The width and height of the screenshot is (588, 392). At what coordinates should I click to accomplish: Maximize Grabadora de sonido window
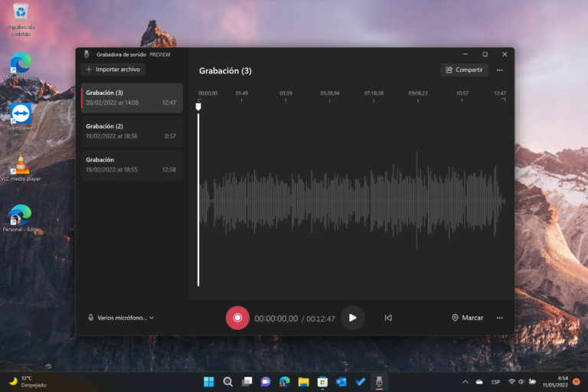point(485,54)
